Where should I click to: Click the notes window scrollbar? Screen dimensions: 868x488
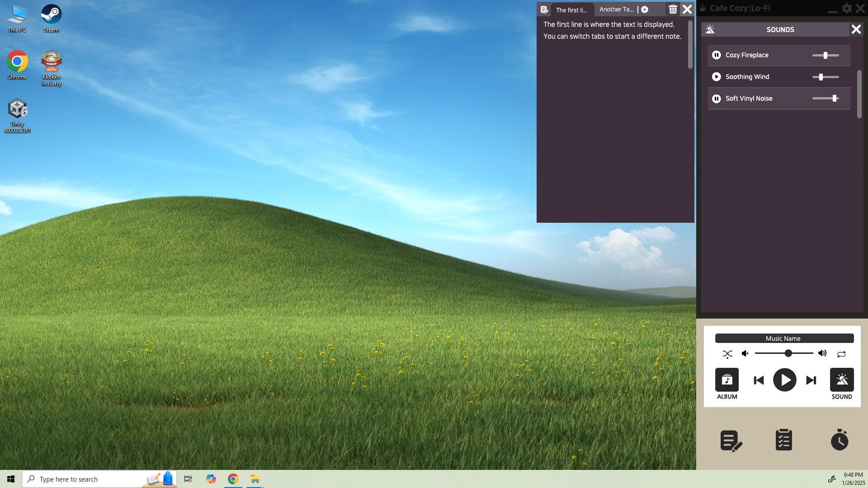[690, 44]
